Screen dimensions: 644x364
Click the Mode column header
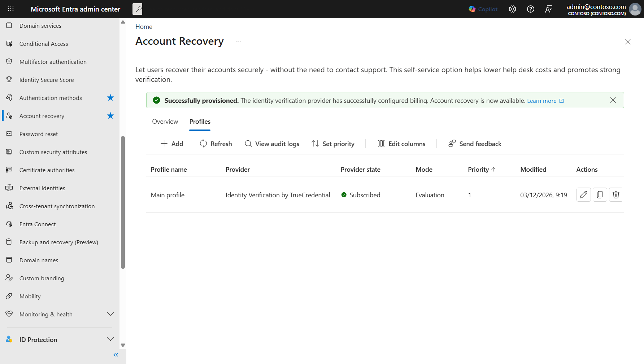coord(424,170)
